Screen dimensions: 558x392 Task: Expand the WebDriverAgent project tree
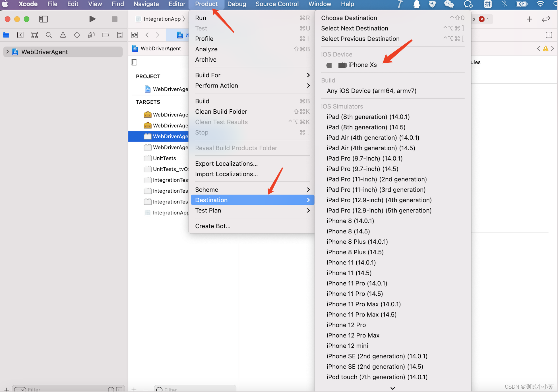(7, 52)
